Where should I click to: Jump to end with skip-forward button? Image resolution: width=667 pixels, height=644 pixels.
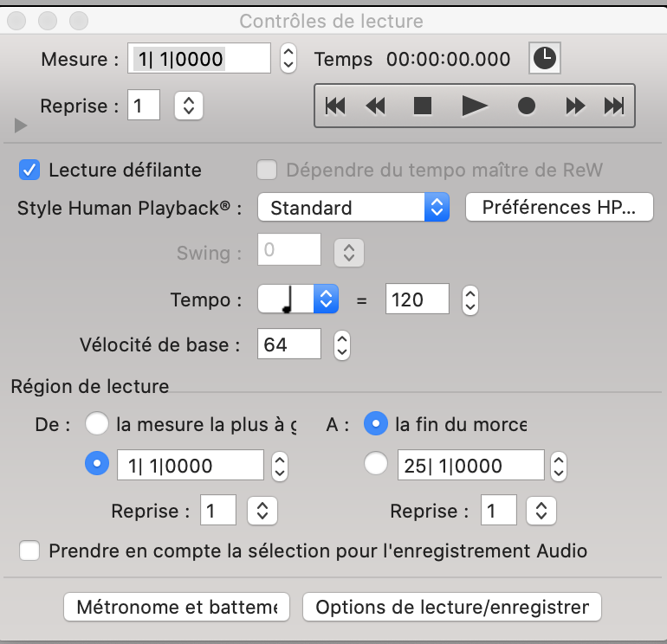(x=614, y=106)
